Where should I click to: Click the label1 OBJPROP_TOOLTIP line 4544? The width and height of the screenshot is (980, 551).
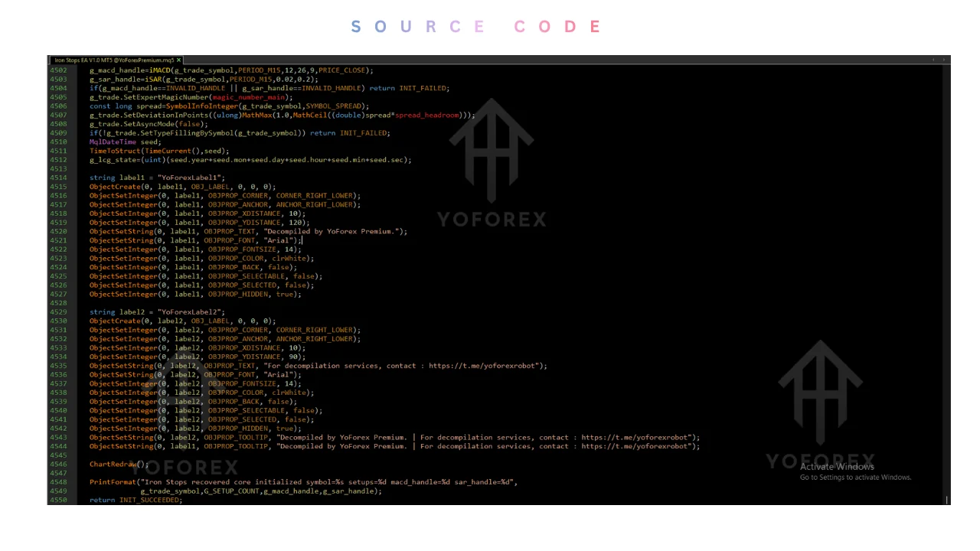394,447
